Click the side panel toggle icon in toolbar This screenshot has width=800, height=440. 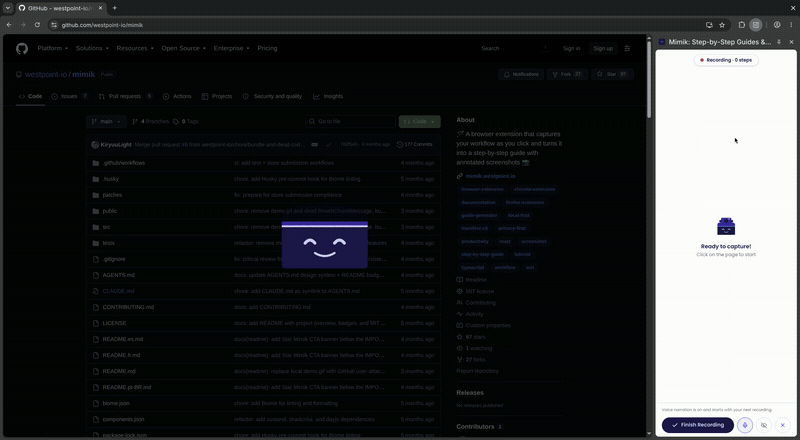756,25
